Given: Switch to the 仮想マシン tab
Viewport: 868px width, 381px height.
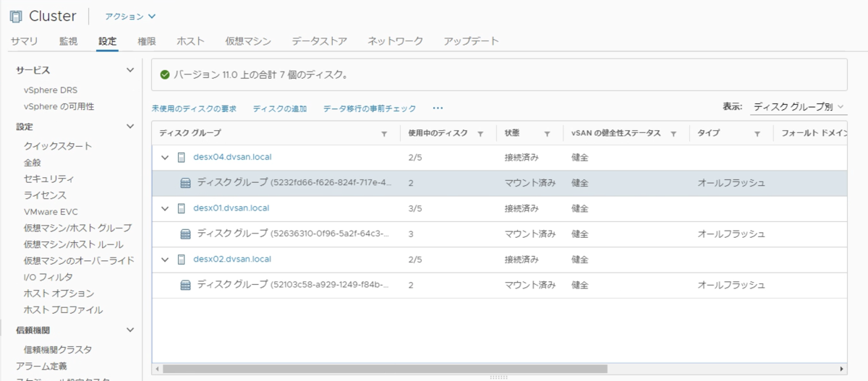Looking at the screenshot, I should (x=248, y=41).
